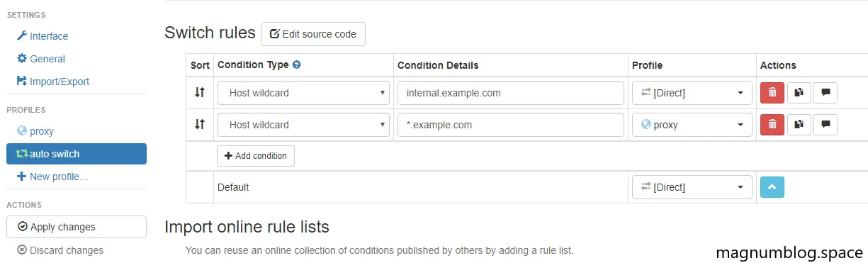This screenshot has width=868, height=263.
Task: Open the Default rule profile dropdown
Action: [692, 187]
